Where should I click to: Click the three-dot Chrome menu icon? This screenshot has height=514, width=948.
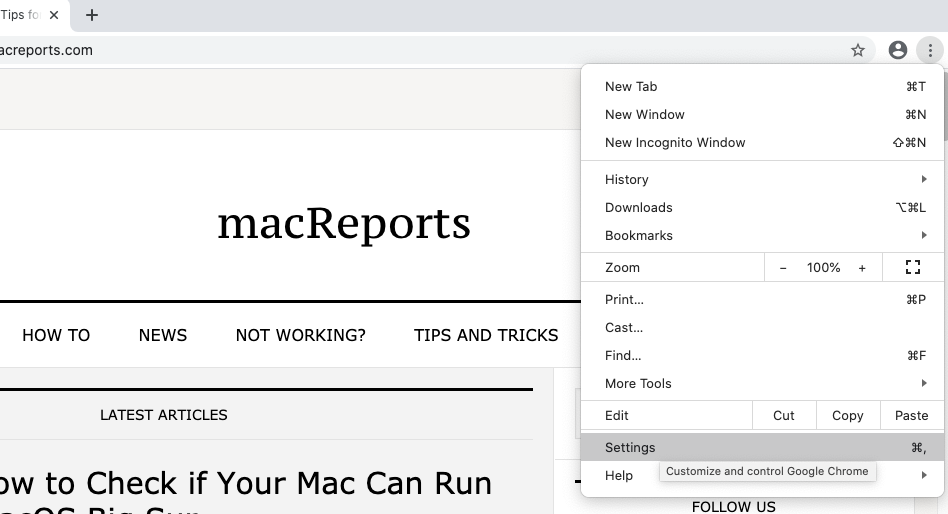[930, 50]
